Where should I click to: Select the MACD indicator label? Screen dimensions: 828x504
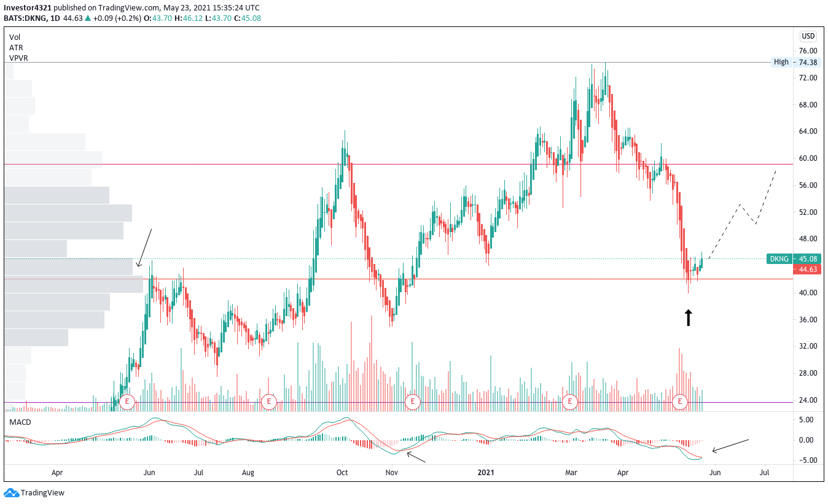coord(20,422)
